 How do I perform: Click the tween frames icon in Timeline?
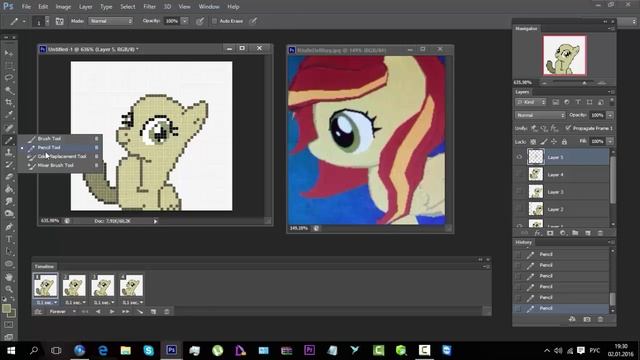(x=140, y=312)
